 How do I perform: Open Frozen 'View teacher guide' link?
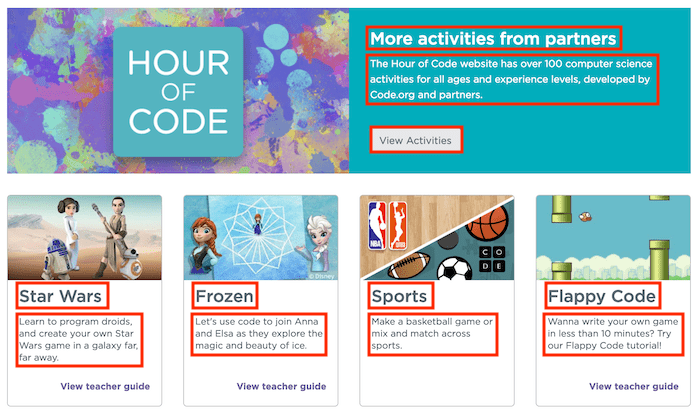pyautogui.click(x=281, y=386)
